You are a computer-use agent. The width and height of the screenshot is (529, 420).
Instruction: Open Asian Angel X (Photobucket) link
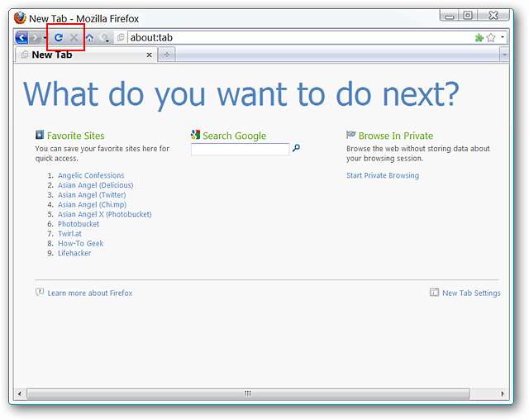pos(105,214)
